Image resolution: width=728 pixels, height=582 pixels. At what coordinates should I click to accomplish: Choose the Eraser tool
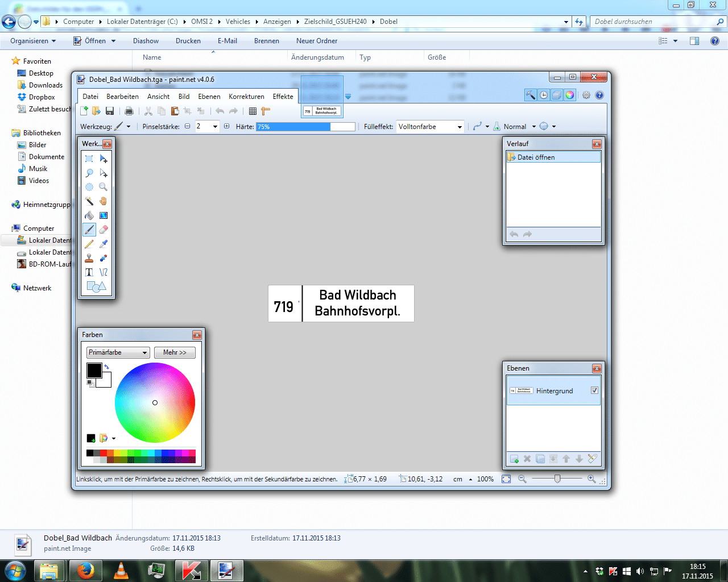click(x=103, y=230)
